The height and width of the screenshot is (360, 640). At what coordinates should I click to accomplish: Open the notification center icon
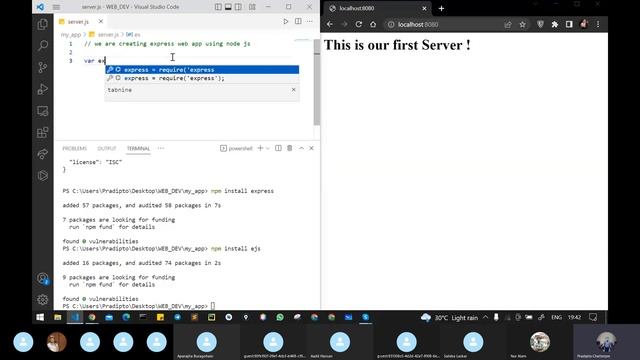coord(593,317)
